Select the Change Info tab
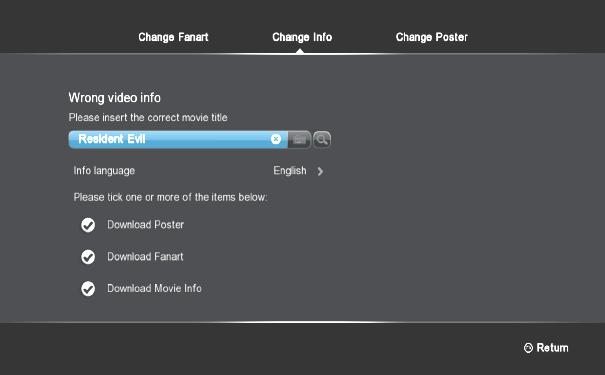The image size is (605, 375). [x=302, y=37]
